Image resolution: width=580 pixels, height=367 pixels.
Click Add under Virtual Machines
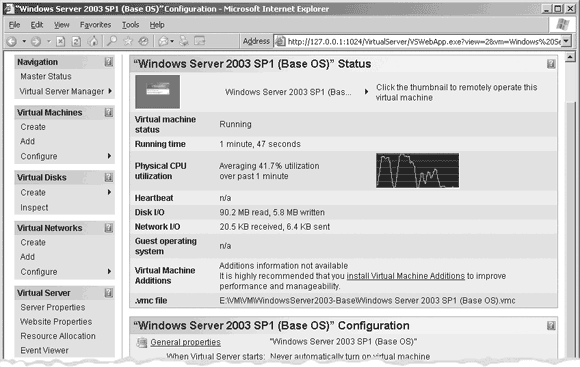click(27, 141)
